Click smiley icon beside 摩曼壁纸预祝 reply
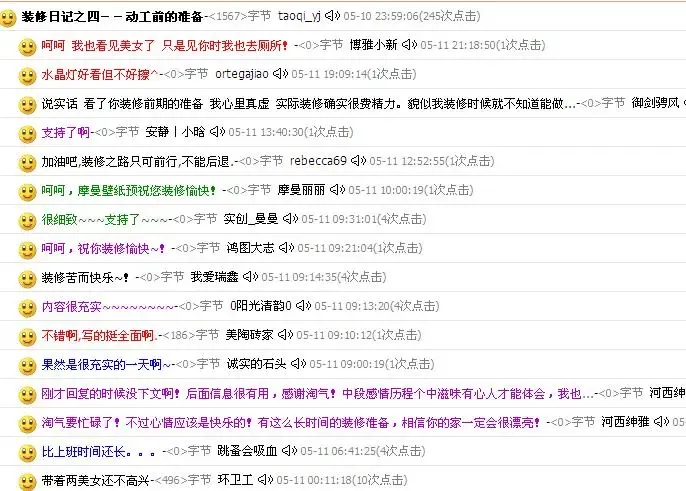The height and width of the screenshot is (491, 686). [x=27, y=192]
